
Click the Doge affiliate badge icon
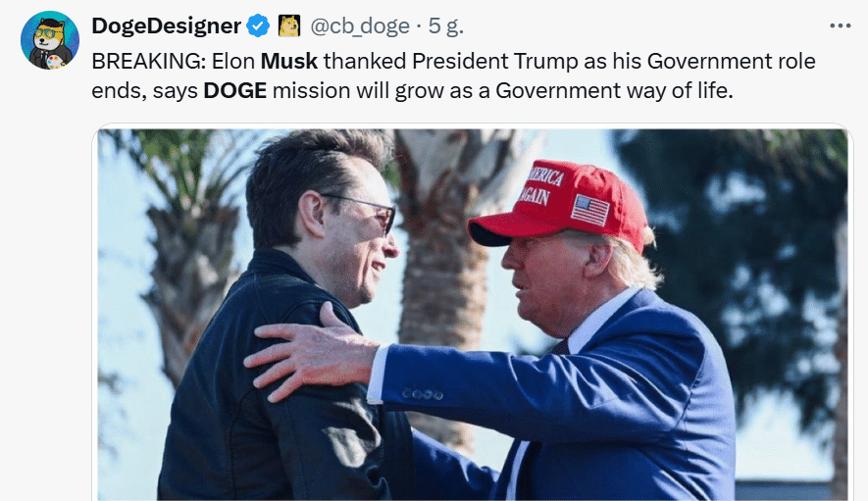pyautogui.click(x=289, y=26)
